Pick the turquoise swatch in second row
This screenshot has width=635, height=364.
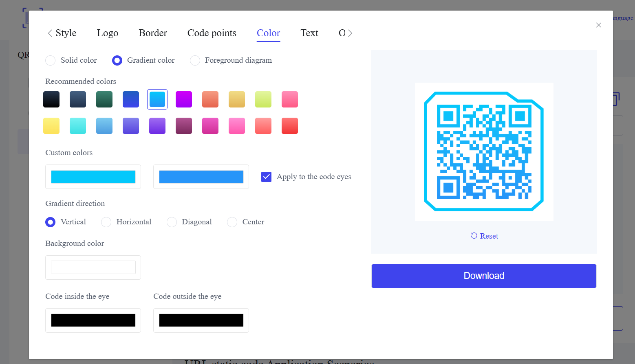[78, 126]
